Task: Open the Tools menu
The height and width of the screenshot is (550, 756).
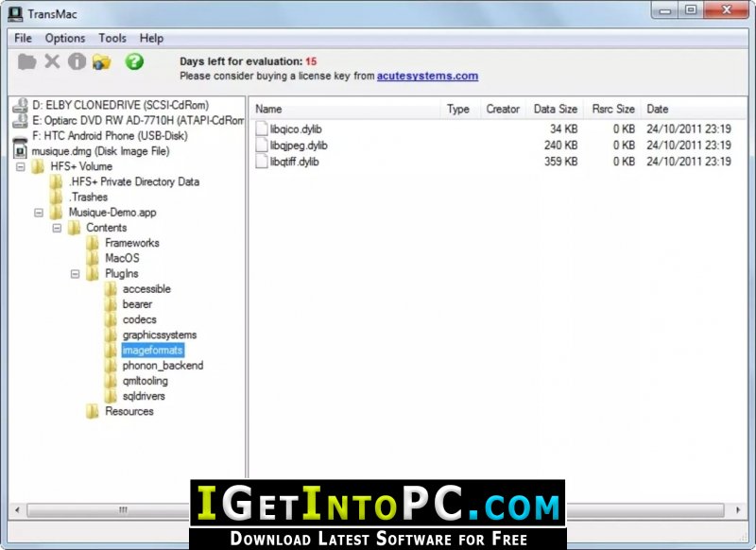Action: pyautogui.click(x=112, y=38)
